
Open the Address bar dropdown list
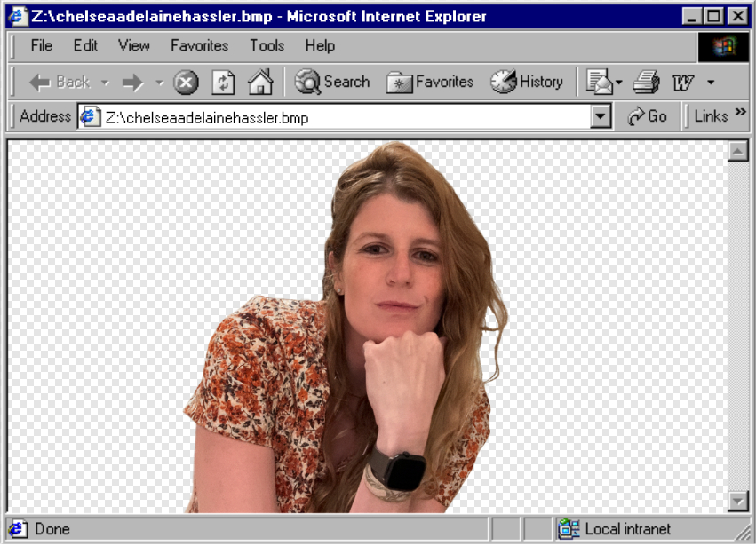[601, 116]
